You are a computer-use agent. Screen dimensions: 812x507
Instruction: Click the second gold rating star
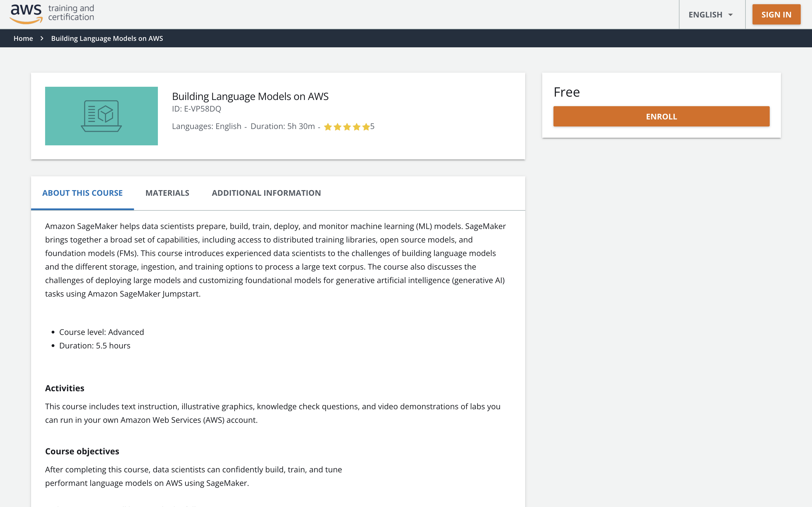337,127
